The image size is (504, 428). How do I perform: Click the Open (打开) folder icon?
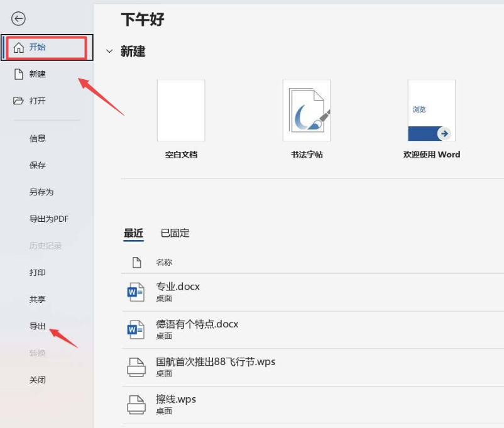point(19,101)
